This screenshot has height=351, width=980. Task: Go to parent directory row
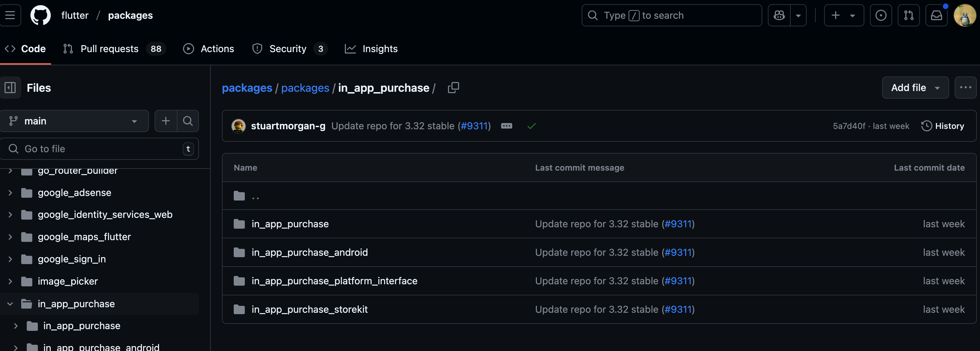click(x=599, y=196)
